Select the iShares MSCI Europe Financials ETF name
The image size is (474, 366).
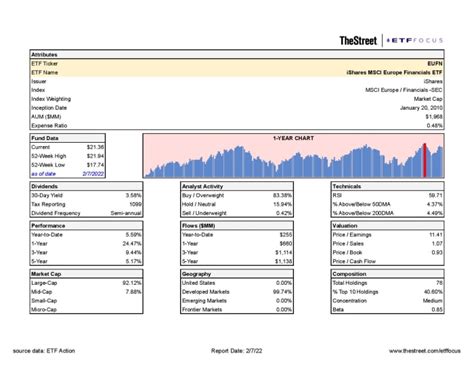point(394,72)
